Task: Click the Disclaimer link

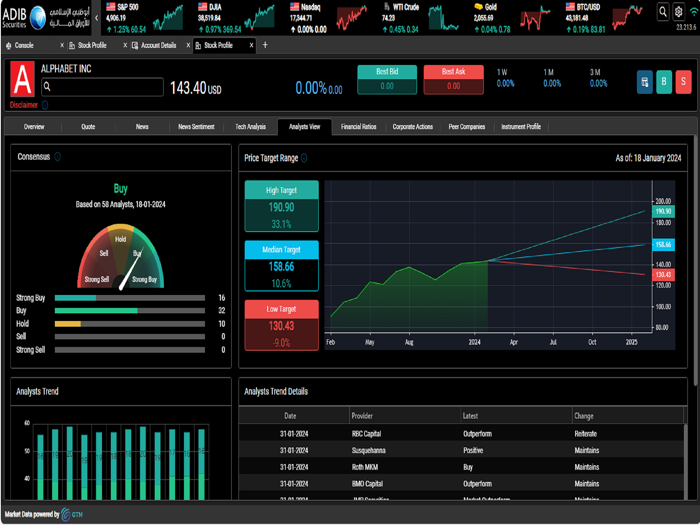Action: coord(24,105)
